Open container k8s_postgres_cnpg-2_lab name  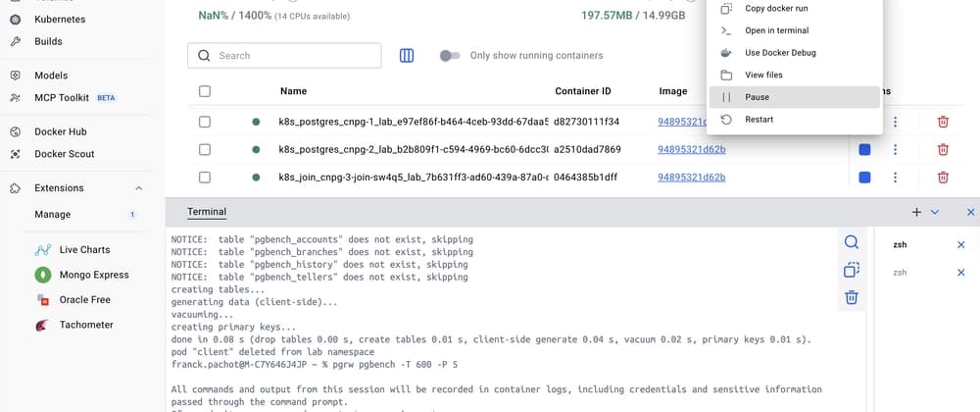point(414,149)
